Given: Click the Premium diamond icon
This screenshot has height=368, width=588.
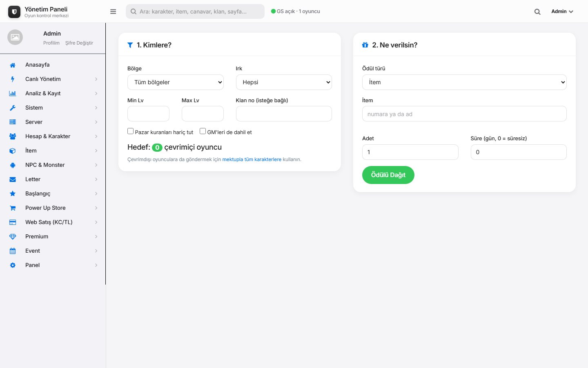Looking at the screenshot, I should point(13,237).
